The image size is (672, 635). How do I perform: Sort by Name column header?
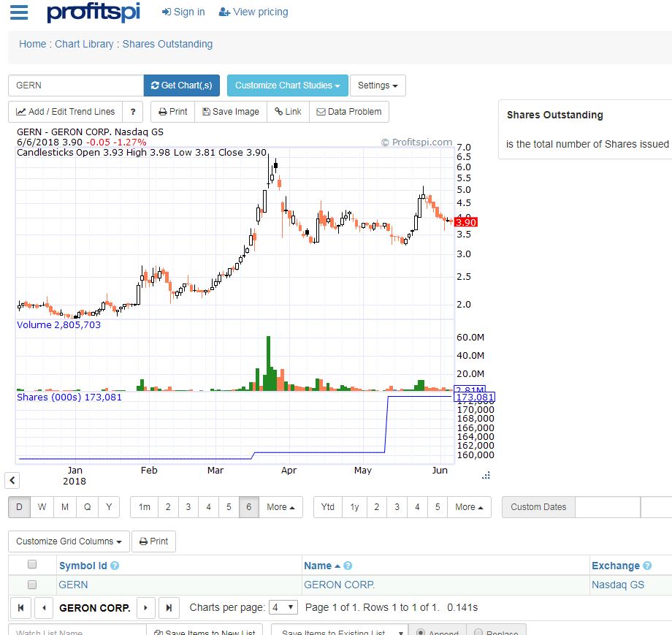click(x=318, y=566)
